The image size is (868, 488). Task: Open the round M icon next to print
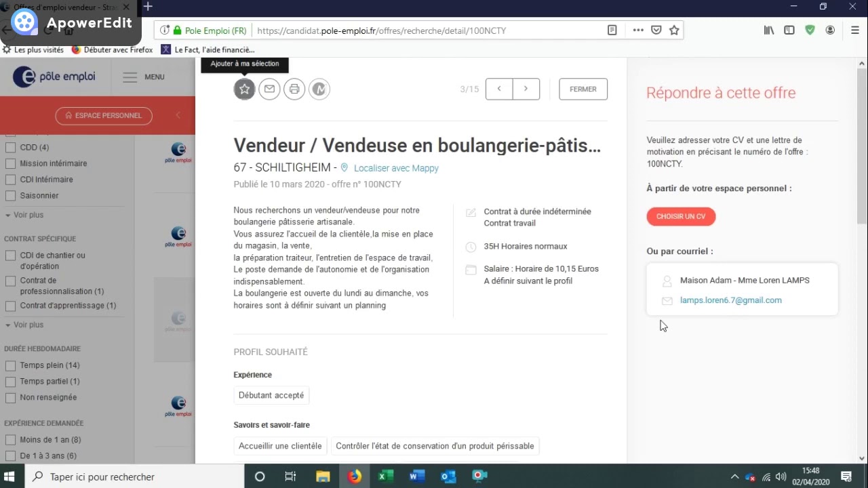pos(319,89)
